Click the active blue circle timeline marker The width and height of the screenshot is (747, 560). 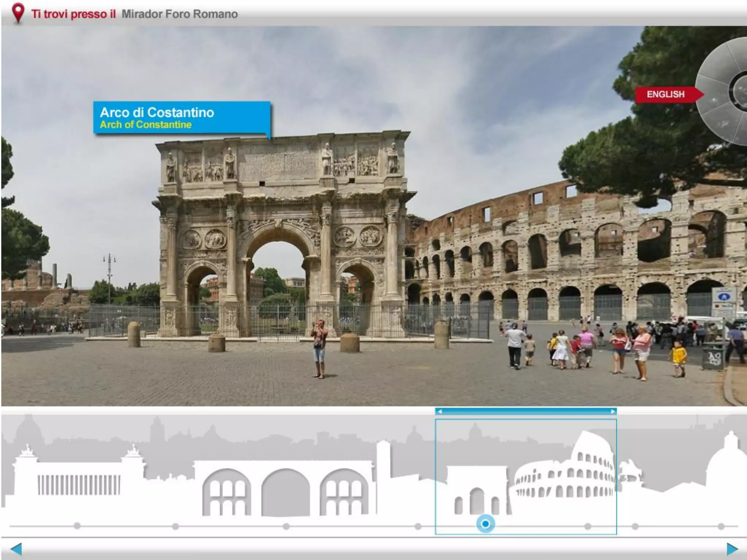(485, 524)
